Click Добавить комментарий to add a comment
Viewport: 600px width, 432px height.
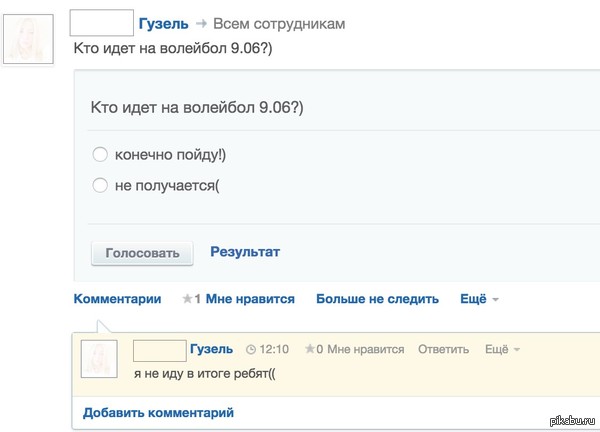(158, 412)
